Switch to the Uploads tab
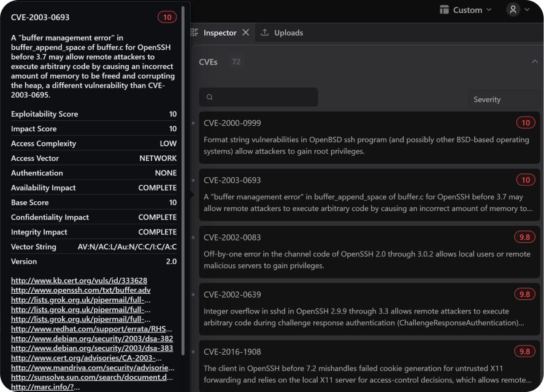Viewport: 544px width, 392px height. (288, 33)
